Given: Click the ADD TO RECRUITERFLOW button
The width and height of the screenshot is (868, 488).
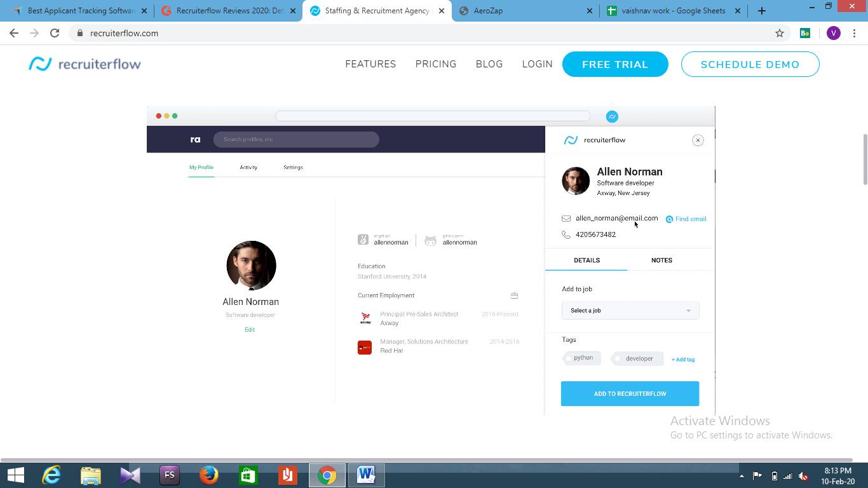Looking at the screenshot, I should pyautogui.click(x=630, y=394).
